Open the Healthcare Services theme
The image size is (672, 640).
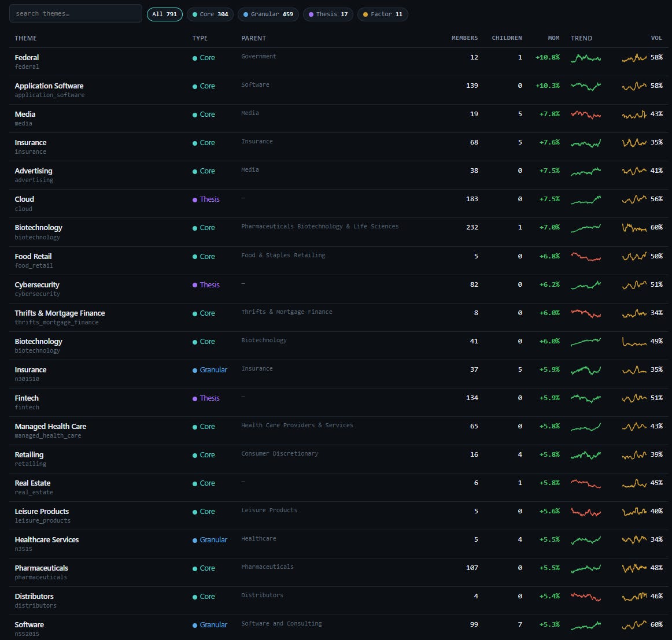[x=47, y=539]
